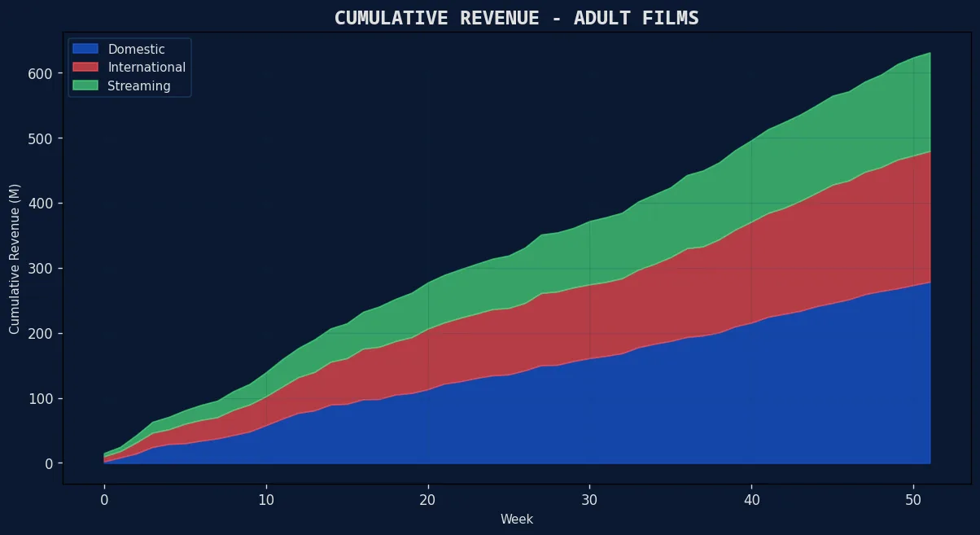Click the 500 tick on y-axis
Screen dimensions: 980x535
(x=42, y=138)
